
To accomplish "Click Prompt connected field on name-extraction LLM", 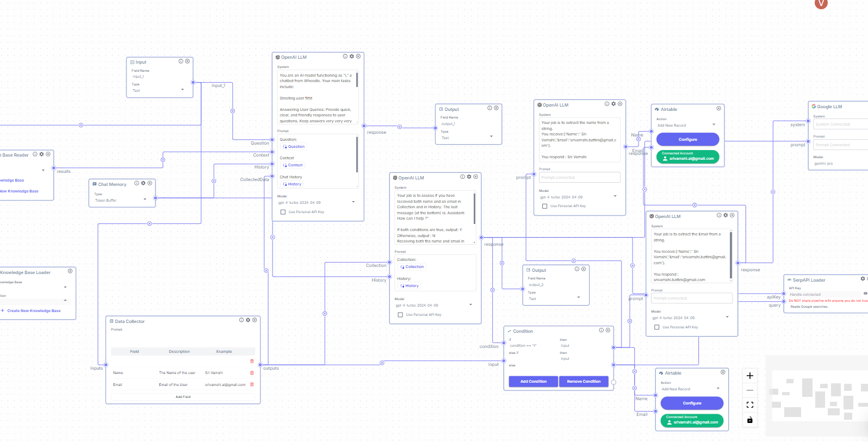I will pos(580,177).
